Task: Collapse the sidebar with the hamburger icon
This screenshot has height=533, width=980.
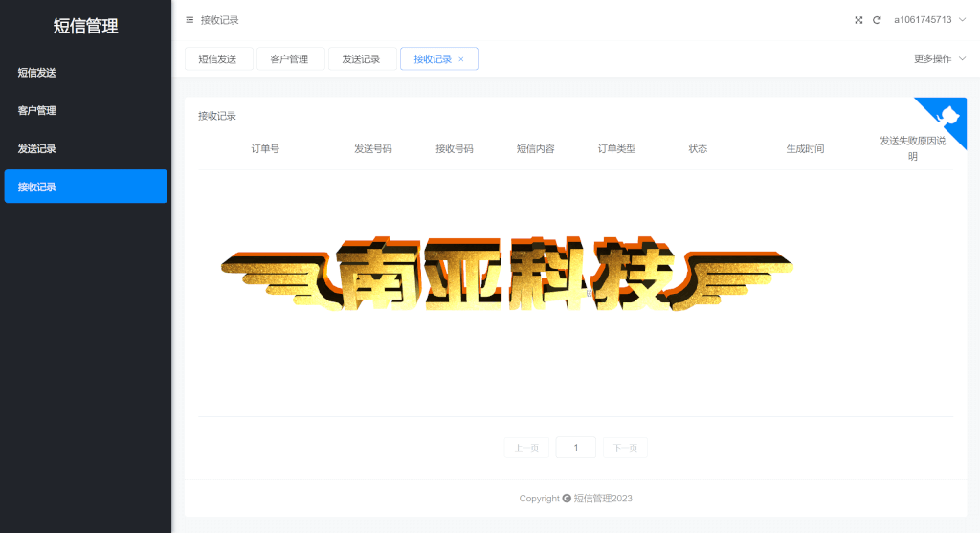Action: pyautogui.click(x=189, y=20)
